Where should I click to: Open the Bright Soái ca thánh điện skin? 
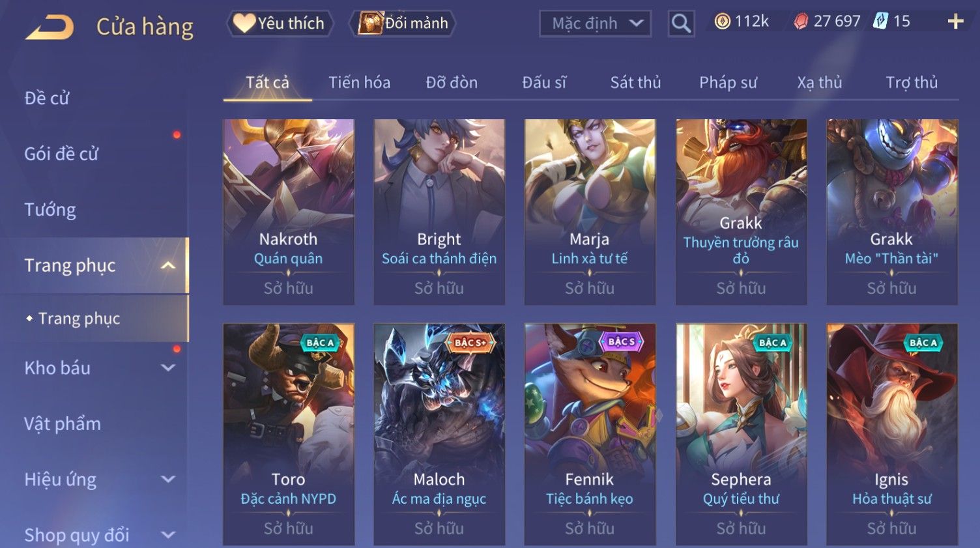click(439, 212)
